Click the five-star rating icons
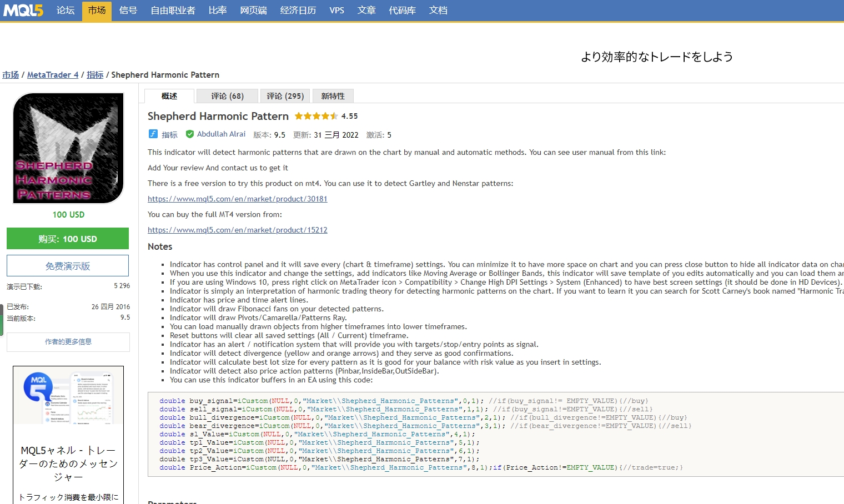 pos(316,116)
